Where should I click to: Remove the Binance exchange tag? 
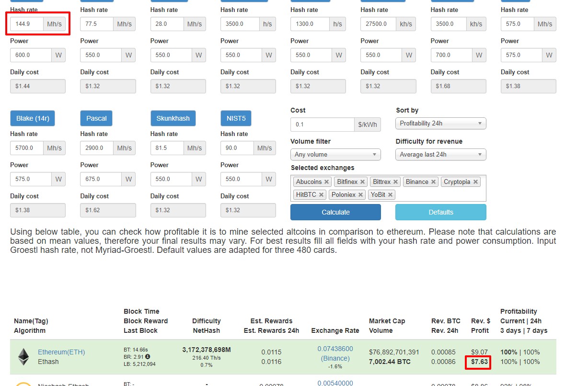[433, 182]
